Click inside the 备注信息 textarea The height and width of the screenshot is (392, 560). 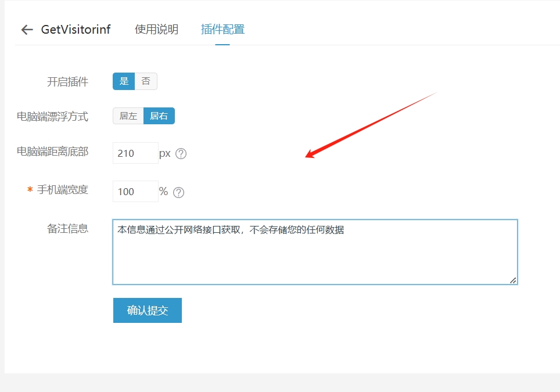(315, 252)
